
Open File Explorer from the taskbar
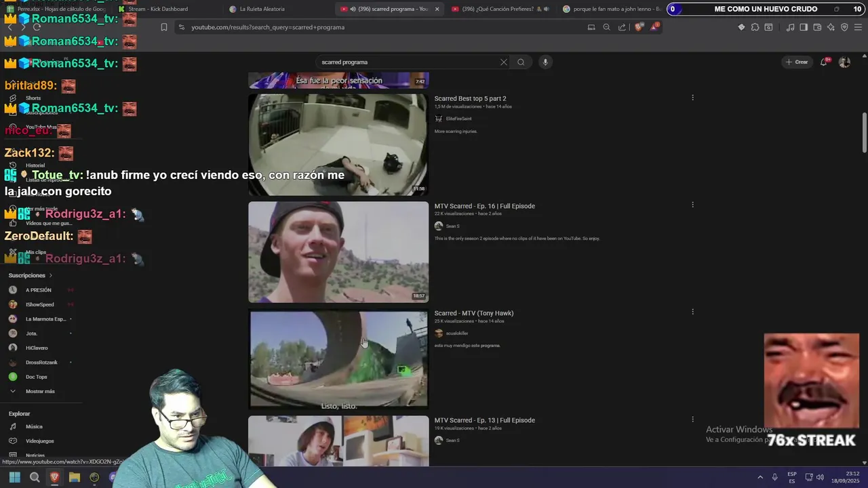pyautogui.click(x=75, y=477)
